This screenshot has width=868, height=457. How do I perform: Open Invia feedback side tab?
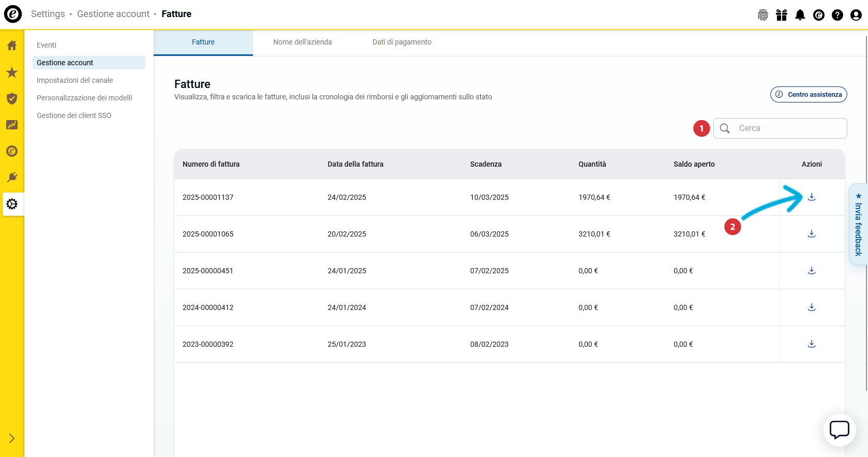click(858, 224)
